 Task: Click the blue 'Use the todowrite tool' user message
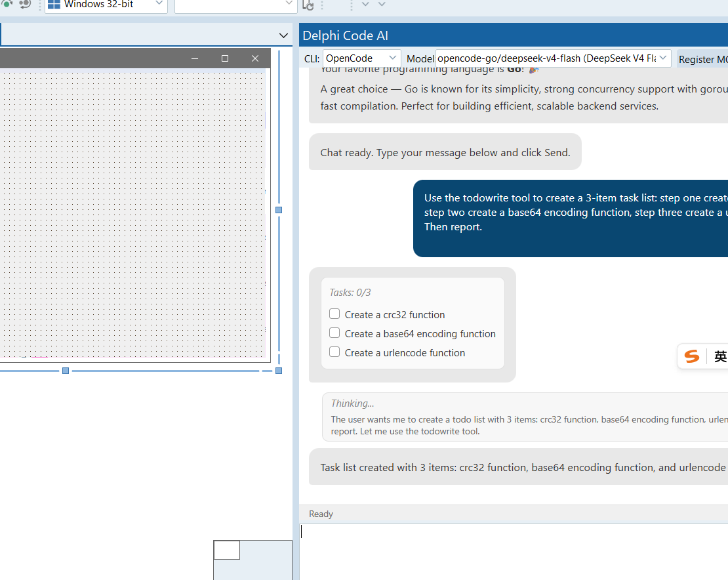click(x=571, y=218)
